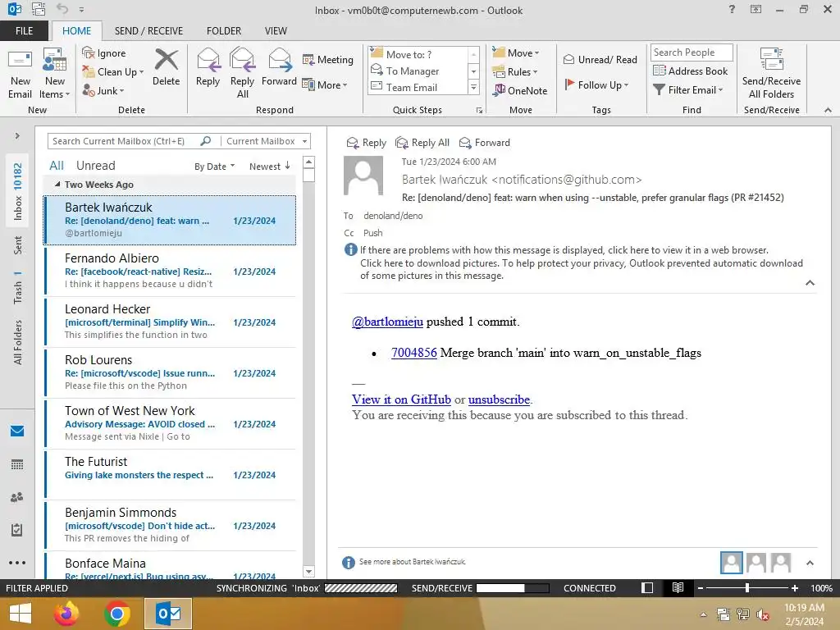Toggle Unread/Read status
840x630 pixels.
(x=600, y=59)
